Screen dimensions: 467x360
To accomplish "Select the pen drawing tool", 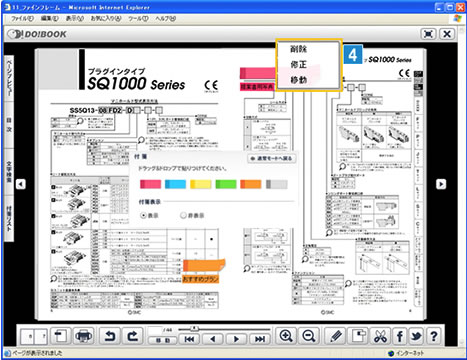I will coord(336,336).
